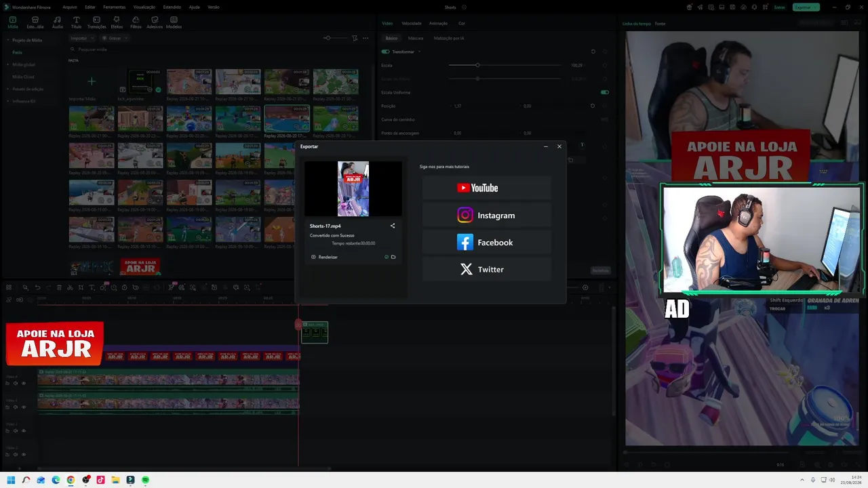
Task: Open the Instagram link in Export dialog
Action: (486, 216)
